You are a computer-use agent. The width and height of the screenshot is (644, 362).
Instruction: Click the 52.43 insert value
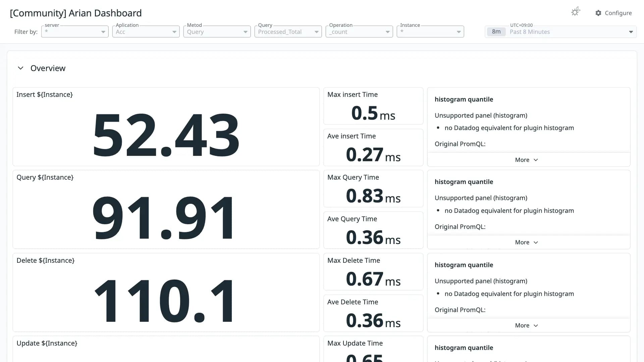pyautogui.click(x=166, y=135)
